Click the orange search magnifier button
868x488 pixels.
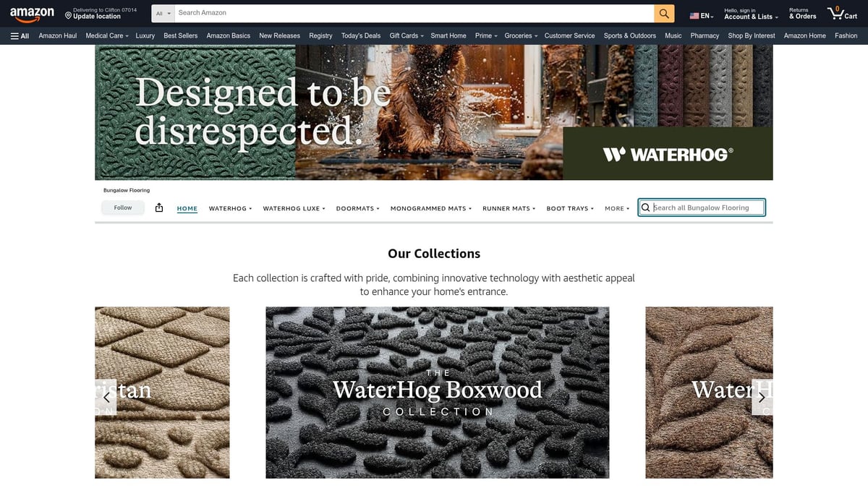point(664,13)
